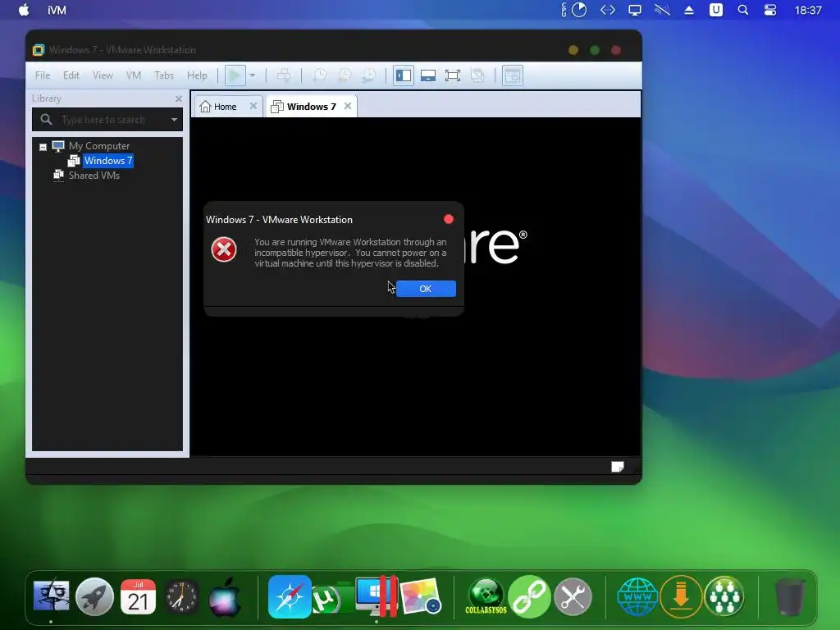Open the display menu bar icon
The image size is (840, 630).
(x=635, y=10)
